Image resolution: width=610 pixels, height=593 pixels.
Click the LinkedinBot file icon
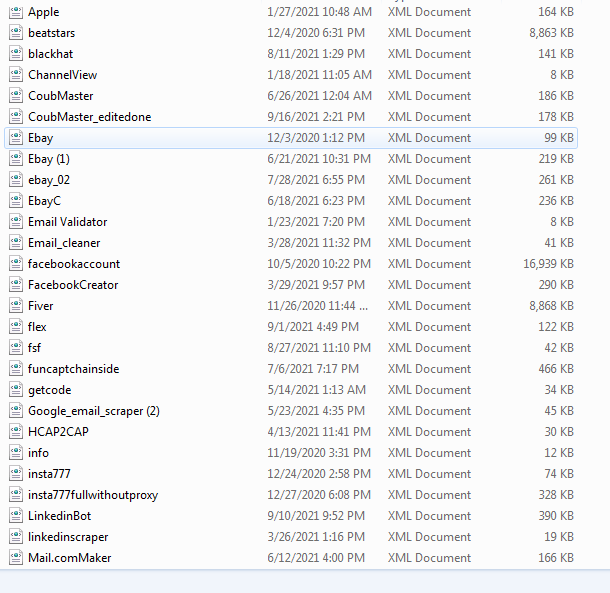16,516
